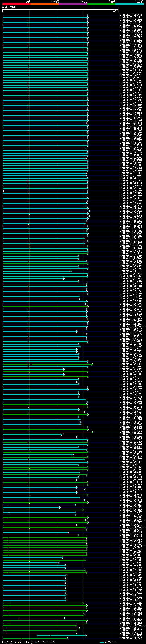
Task: Select hit label UniRef100_Q9SM37
Action: click(131, 53)
